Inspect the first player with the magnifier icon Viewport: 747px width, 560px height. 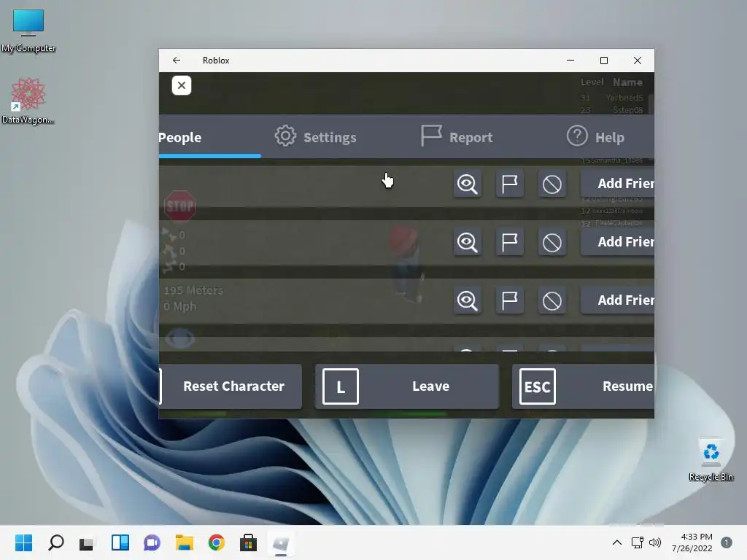pos(468,184)
